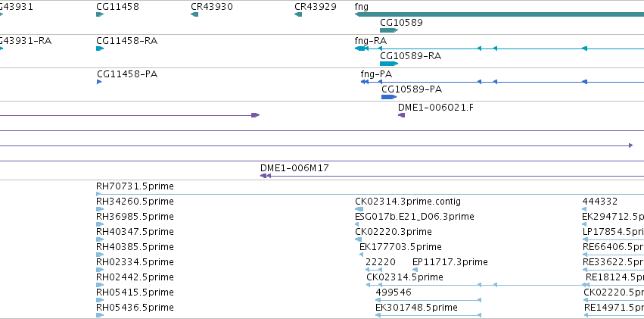Select the fng-RA transcript label
Screen dimensions: 644x319
pyautogui.click(x=371, y=41)
